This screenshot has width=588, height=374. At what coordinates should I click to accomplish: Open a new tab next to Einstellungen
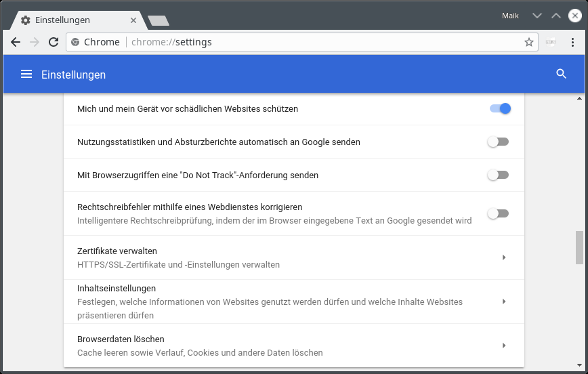(x=159, y=21)
